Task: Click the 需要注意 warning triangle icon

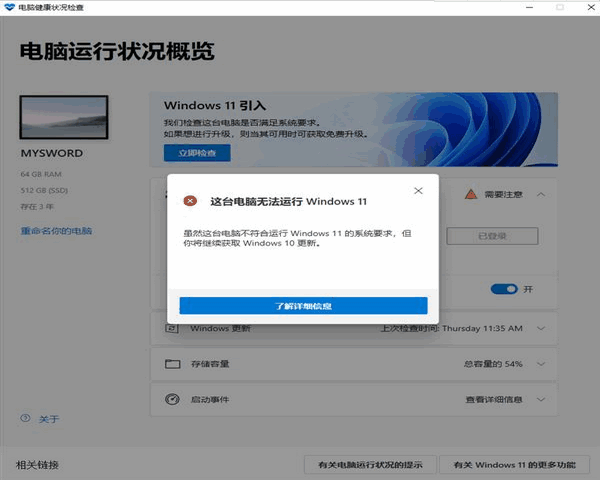Action: point(469,195)
